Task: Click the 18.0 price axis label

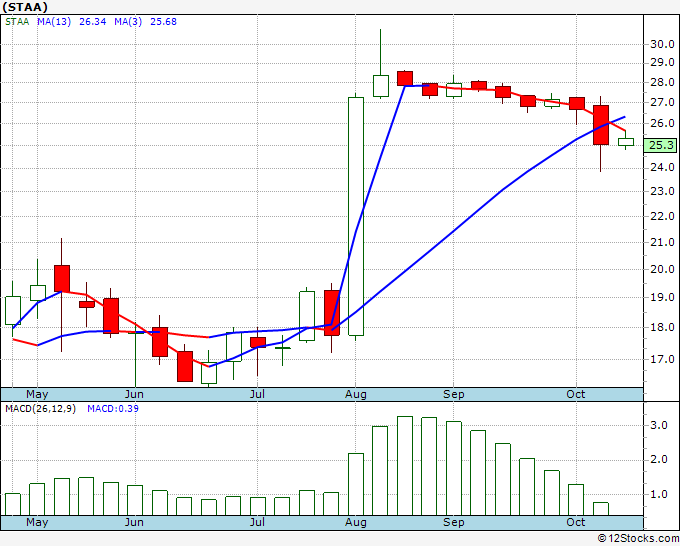Action: point(662,327)
